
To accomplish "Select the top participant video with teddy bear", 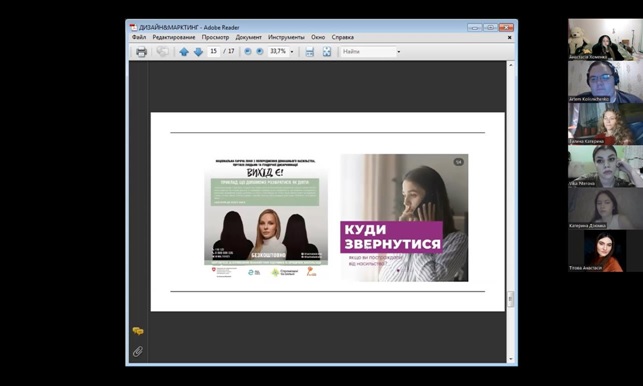I will (605, 39).
